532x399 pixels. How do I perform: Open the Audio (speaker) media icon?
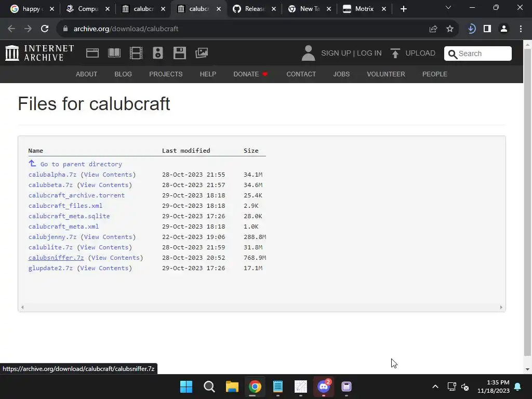(x=158, y=53)
